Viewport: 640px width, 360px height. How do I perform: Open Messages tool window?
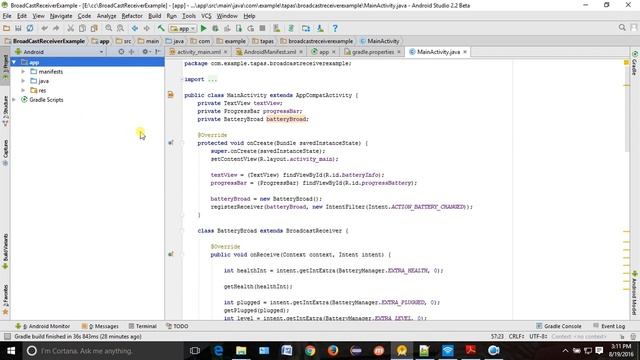coord(100,326)
